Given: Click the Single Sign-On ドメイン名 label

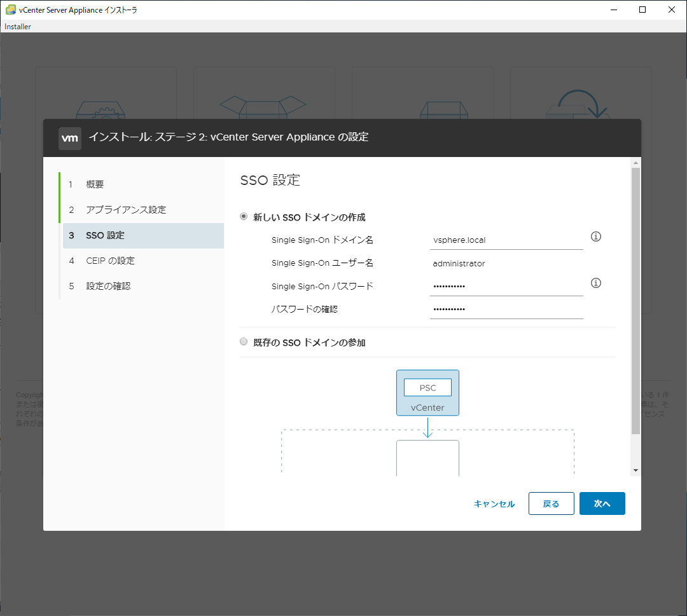Looking at the screenshot, I should pos(323,240).
